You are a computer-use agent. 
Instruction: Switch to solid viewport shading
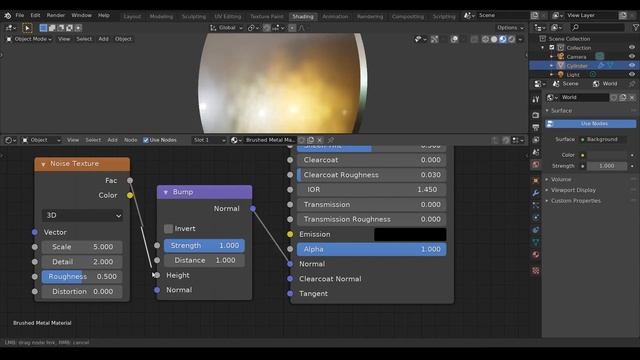point(494,39)
